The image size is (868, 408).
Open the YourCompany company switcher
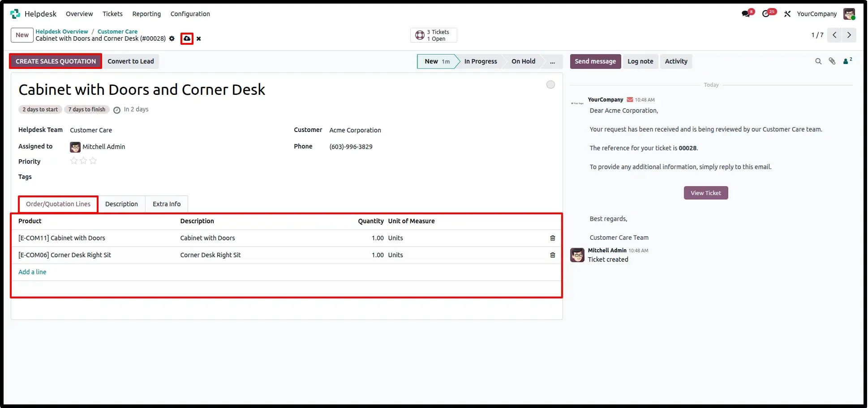[x=816, y=14]
